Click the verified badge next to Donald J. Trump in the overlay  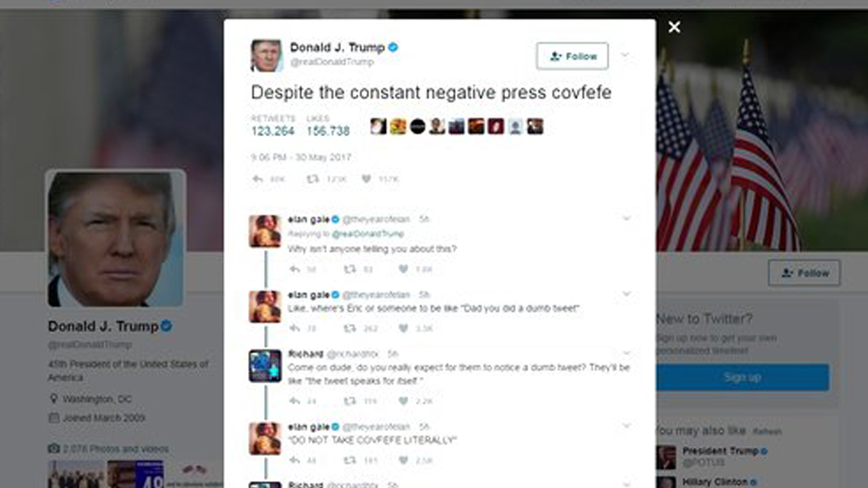393,47
